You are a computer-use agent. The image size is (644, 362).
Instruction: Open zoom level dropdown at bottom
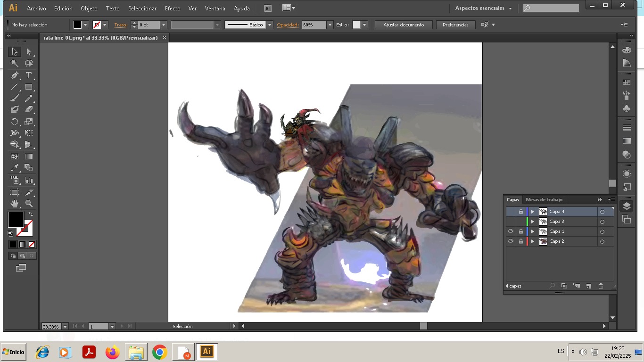click(x=65, y=326)
